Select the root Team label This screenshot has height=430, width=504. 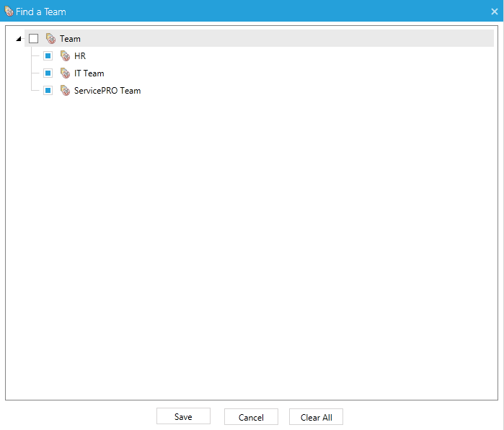(x=70, y=39)
